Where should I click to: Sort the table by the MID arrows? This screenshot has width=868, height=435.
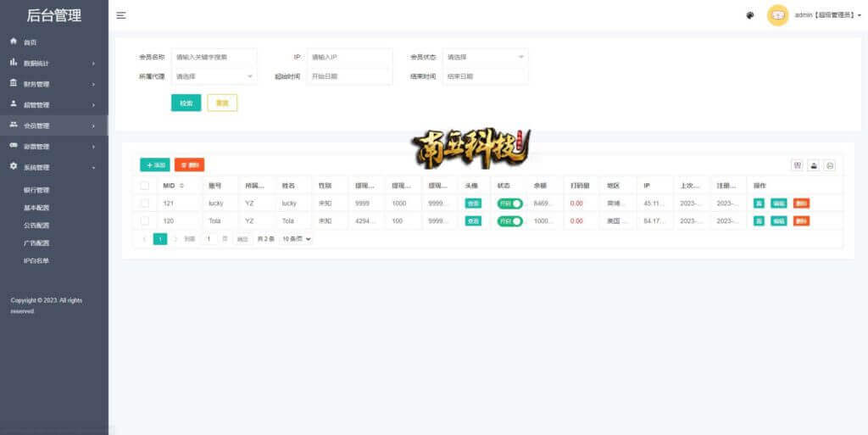pos(181,186)
